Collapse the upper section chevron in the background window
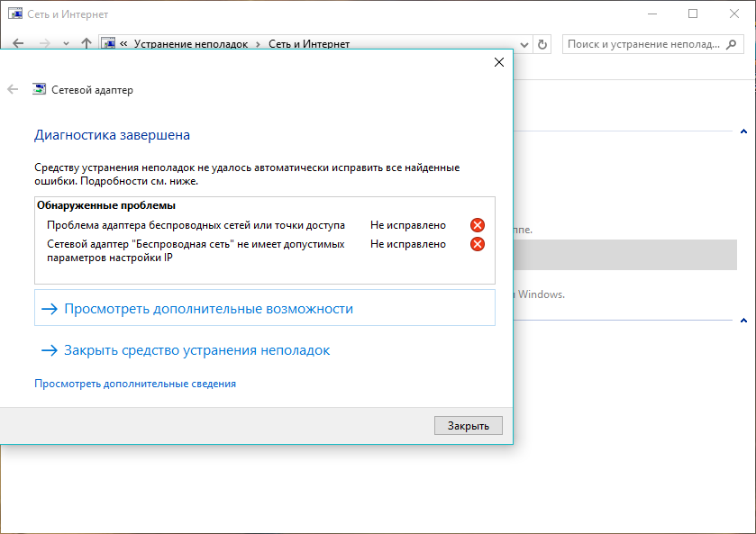Screen dimensions: 756x534 (743, 131)
